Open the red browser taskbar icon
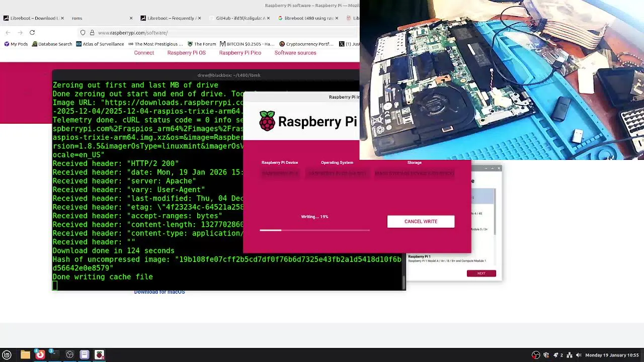The image size is (644, 362). tap(40, 355)
